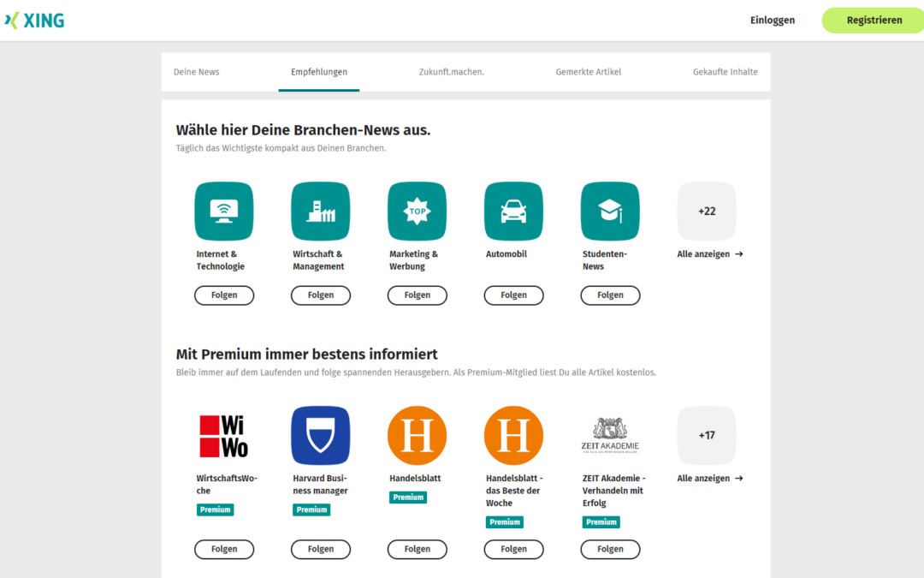Open the Wirtschaft & Management icon
This screenshot has width=924, height=578.
point(321,212)
